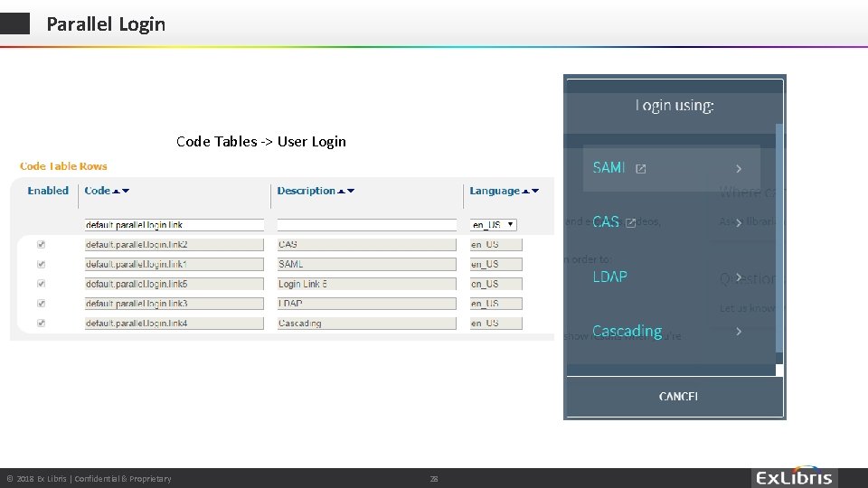
Task: Click the Description column header
Action: (307, 191)
